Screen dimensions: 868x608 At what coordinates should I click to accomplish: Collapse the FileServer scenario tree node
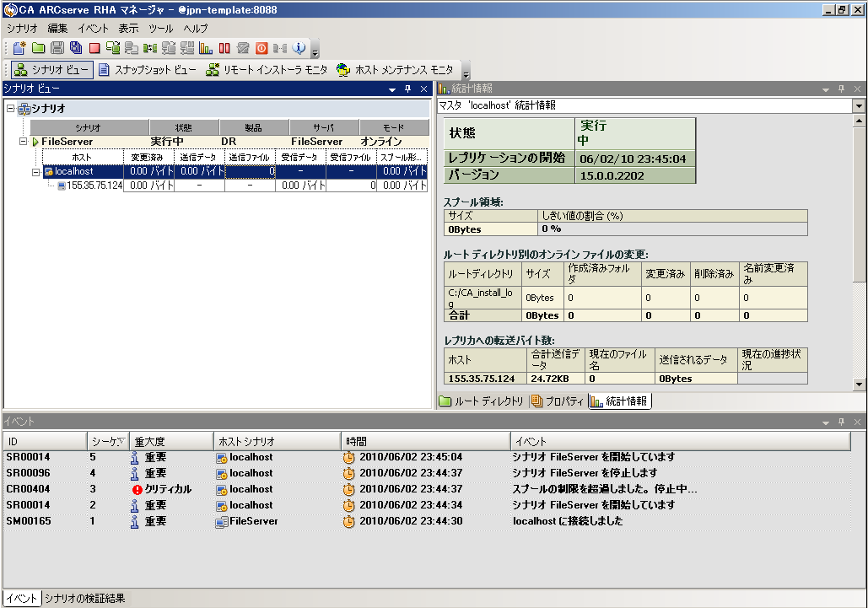24,142
